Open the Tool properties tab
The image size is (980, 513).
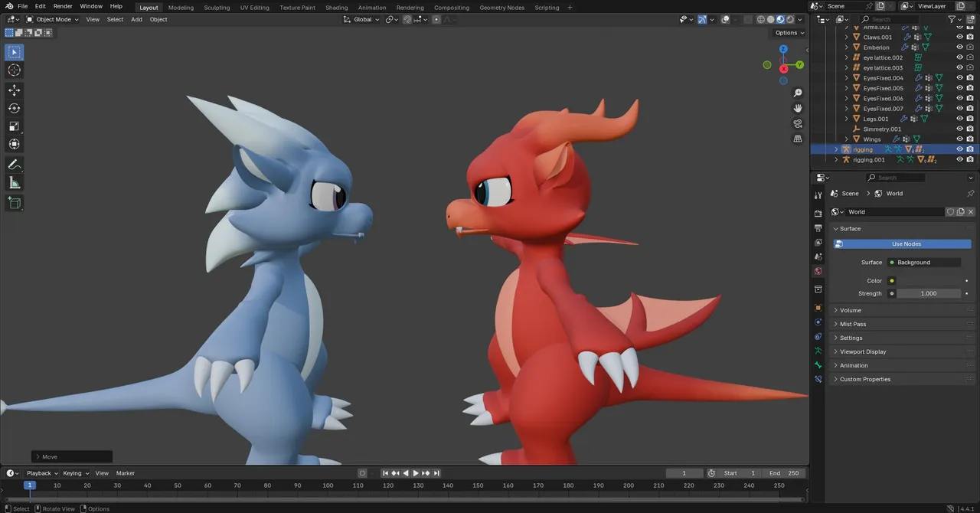tap(818, 195)
